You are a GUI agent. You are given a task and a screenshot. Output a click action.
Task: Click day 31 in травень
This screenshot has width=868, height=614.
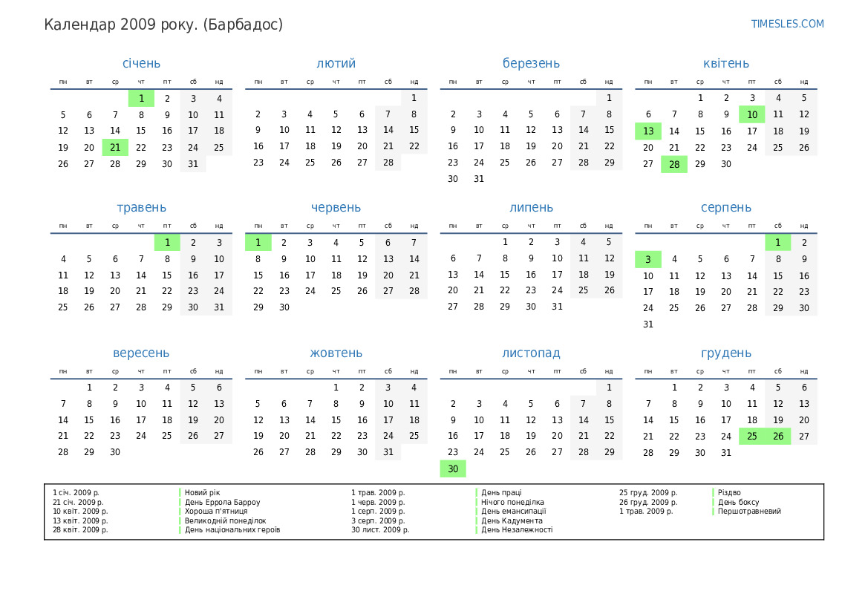(x=219, y=307)
